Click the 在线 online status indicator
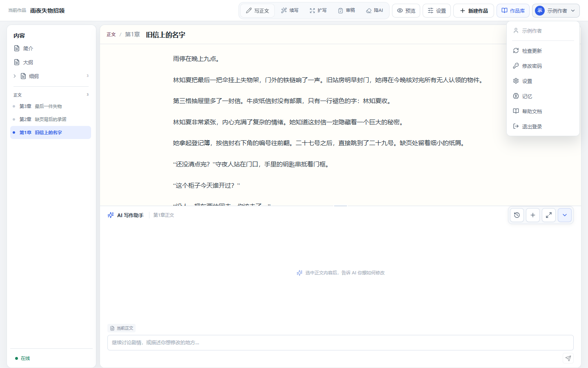This screenshot has height=368, width=588. point(22,358)
